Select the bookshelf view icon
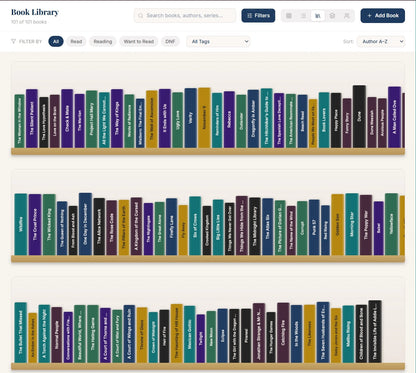The width and height of the screenshot is (416, 373). (x=318, y=16)
